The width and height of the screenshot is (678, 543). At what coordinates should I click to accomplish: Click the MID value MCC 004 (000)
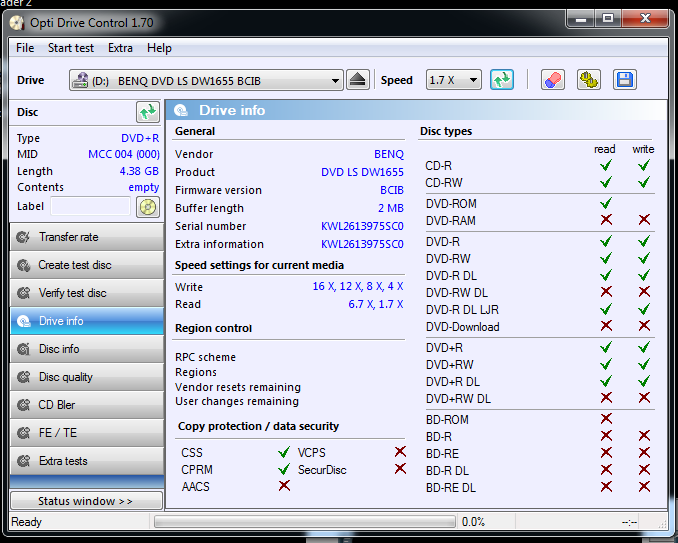tap(124, 154)
